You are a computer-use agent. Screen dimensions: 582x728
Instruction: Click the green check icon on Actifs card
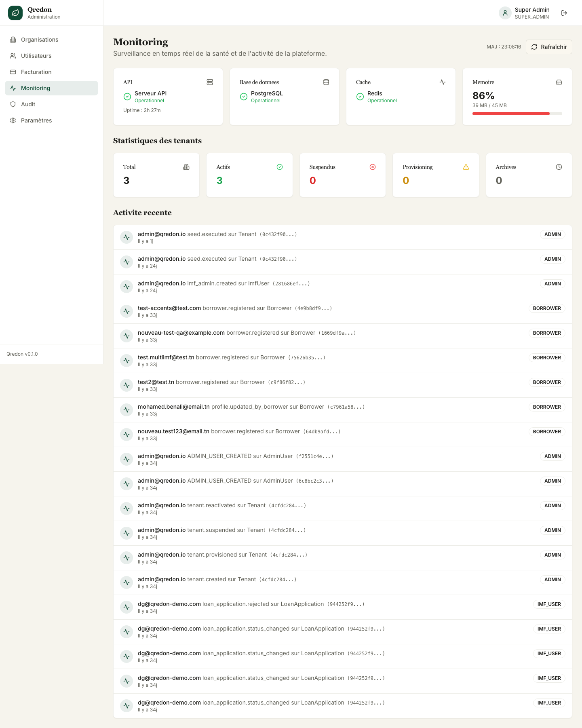(280, 167)
